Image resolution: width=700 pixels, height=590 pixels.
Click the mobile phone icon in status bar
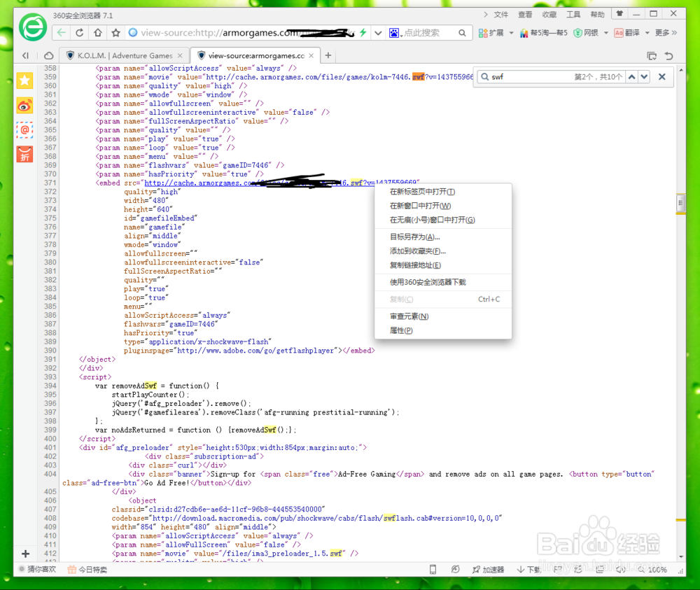coord(433,569)
